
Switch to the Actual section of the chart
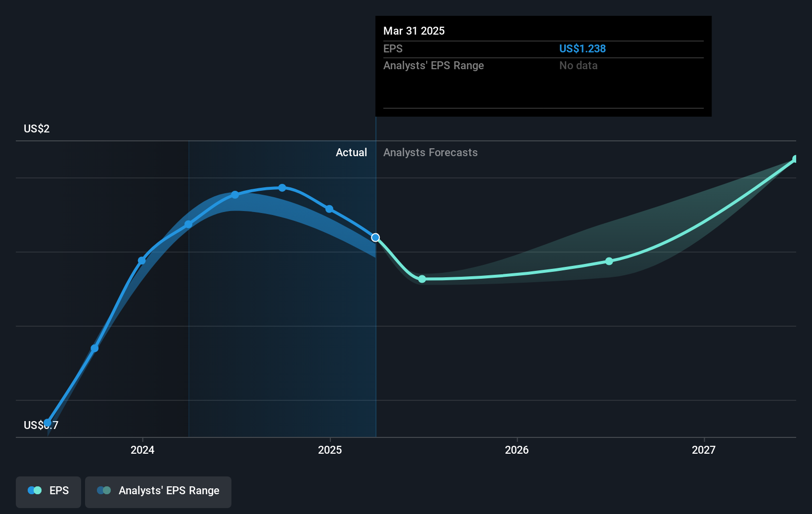351,152
